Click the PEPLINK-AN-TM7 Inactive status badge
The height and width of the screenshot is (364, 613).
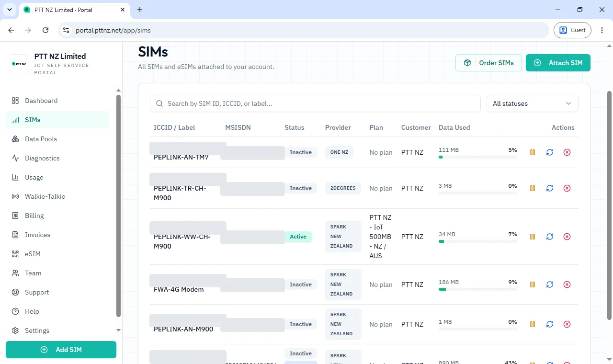[301, 152]
